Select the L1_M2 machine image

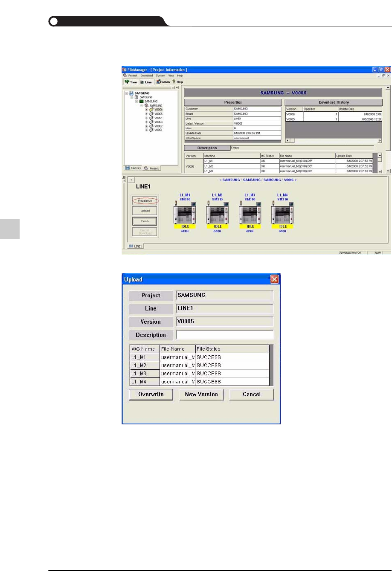pos(218,213)
